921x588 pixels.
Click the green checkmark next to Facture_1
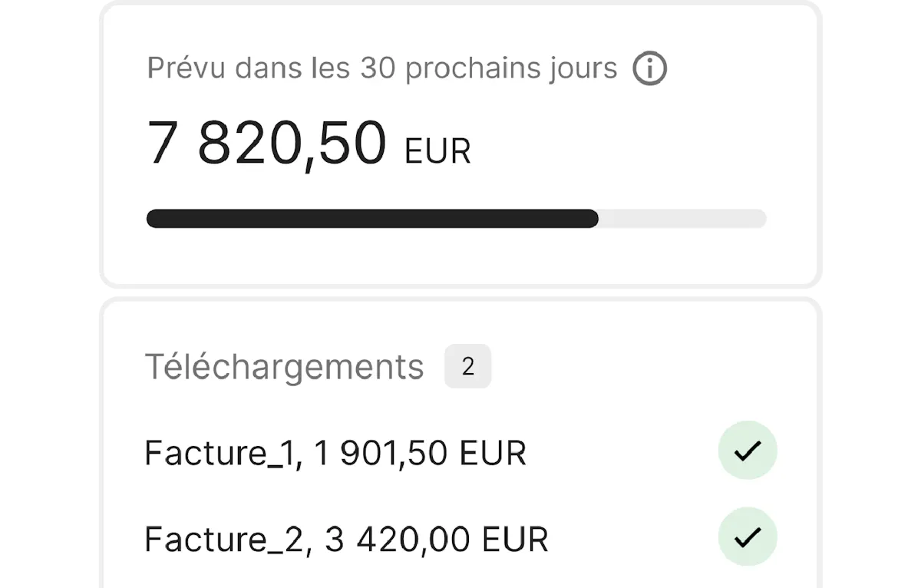pos(748,451)
